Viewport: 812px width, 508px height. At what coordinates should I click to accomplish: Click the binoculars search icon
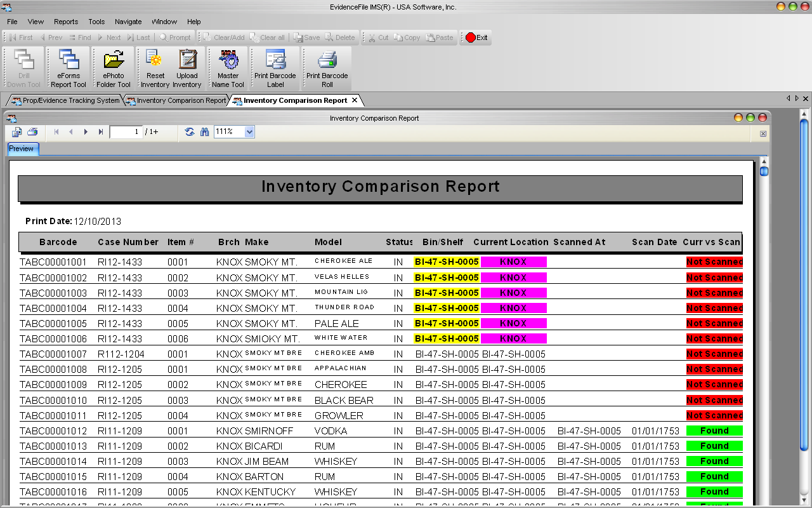click(x=204, y=132)
